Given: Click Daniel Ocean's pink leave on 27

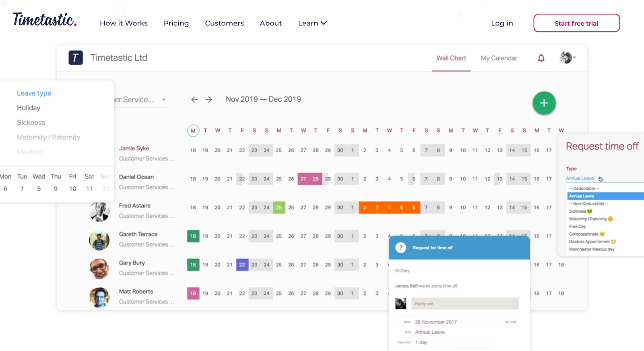Looking at the screenshot, I should pos(303,179).
